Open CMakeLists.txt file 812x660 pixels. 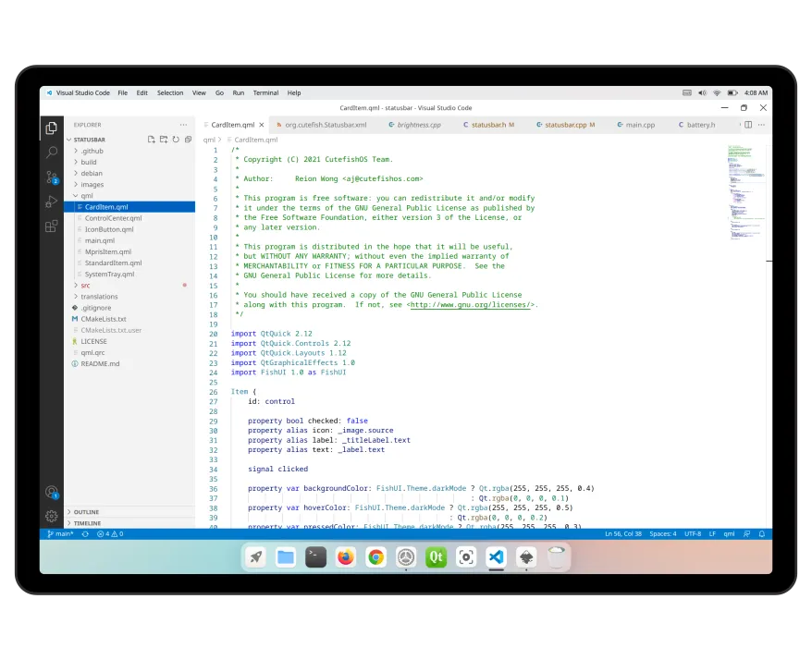click(129, 319)
